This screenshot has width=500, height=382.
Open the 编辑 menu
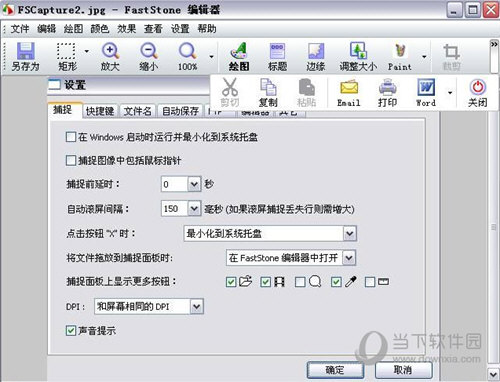[47, 29]
